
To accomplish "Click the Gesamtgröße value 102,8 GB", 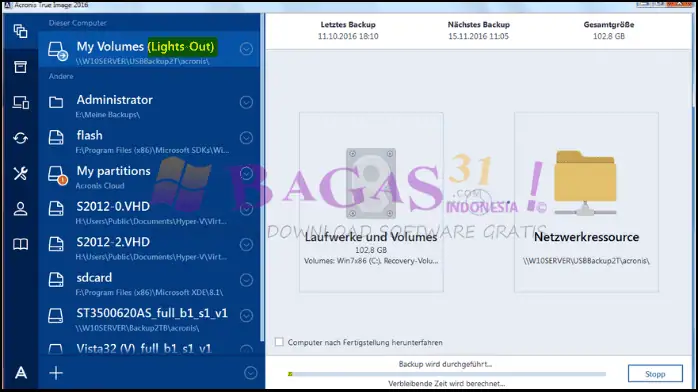I will click(609, 36).
